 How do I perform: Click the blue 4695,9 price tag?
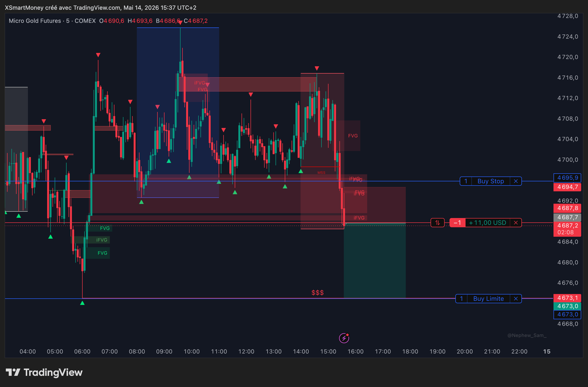pos(567,178)
